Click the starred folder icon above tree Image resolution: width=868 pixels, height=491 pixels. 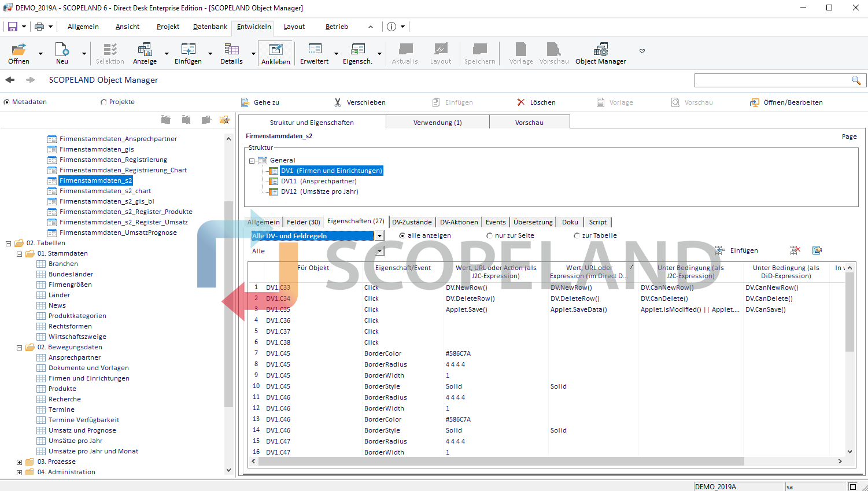pos(224,120)
